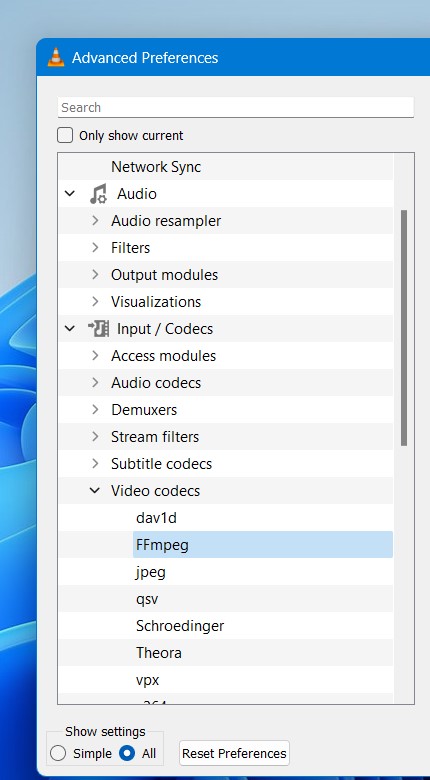Click the VLC cone icon in title bar

tap(56, 58)
